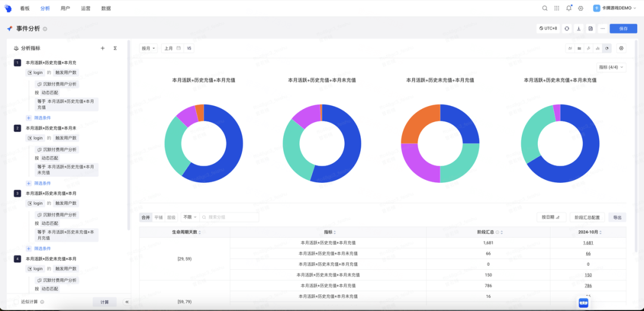Click 触发用户数 chip in metric 2
The image size is (644, 311).
pyautogui.click(x=66, y=138)
